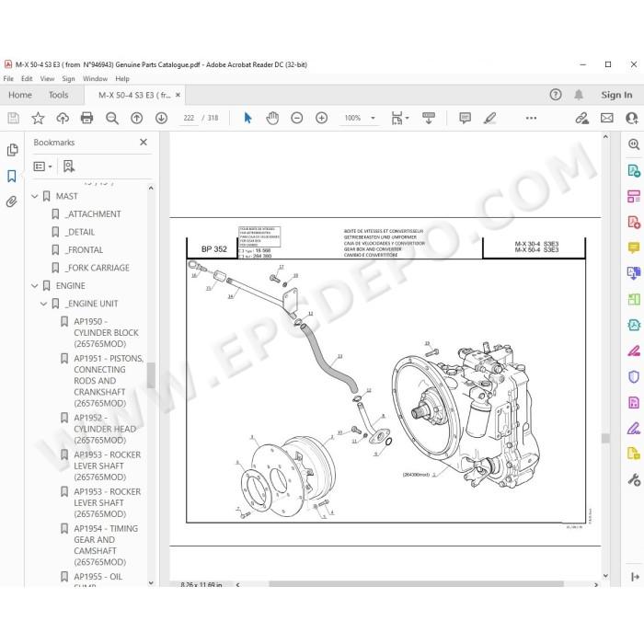Open AP1954 - TIMING GEAR bookmark

coord(106,545)
